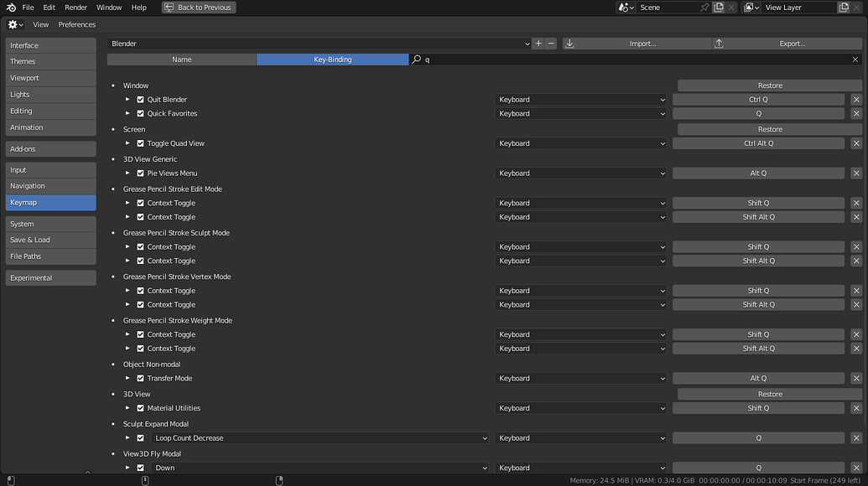Screen dimensions: 868x486
Task: Open the Fly Modal Down dropdown
Action: (x=320, y=468)
